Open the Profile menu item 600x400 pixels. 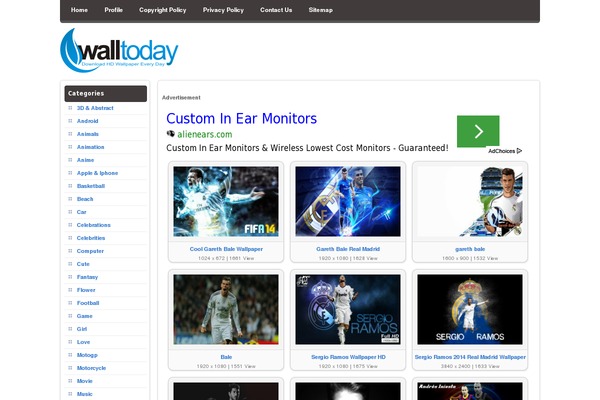[x=114, y=10]
